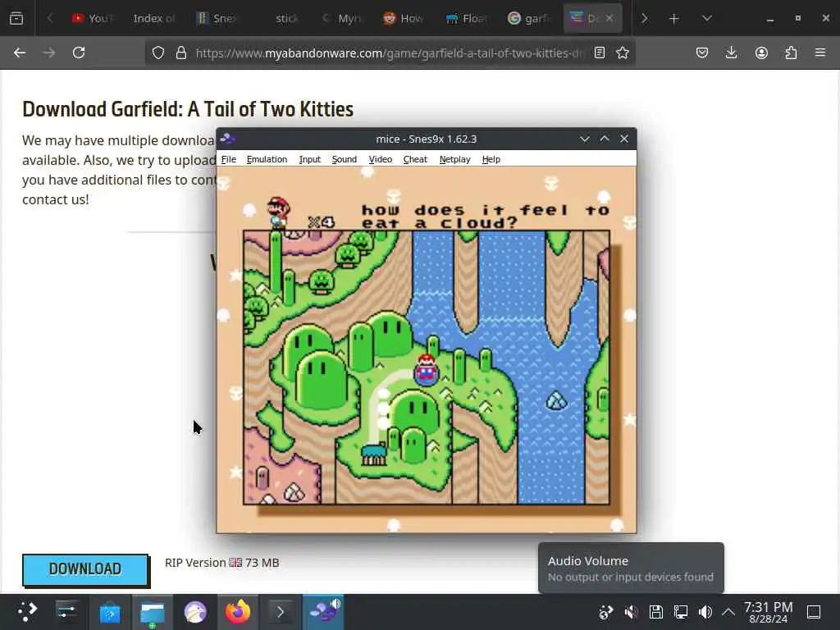Open Snes9x Help menu
Screen dimensions: 840x630
[x=491, y=159]
